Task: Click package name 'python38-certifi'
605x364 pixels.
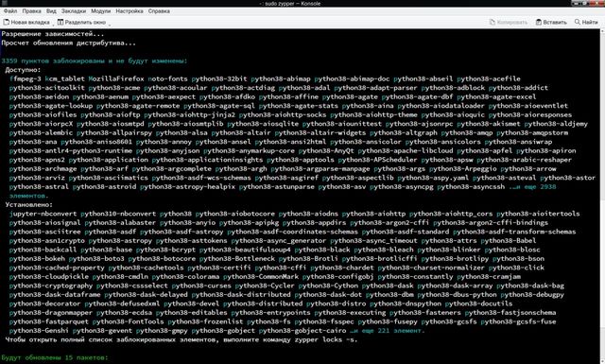Action: [x=219, y=268]
